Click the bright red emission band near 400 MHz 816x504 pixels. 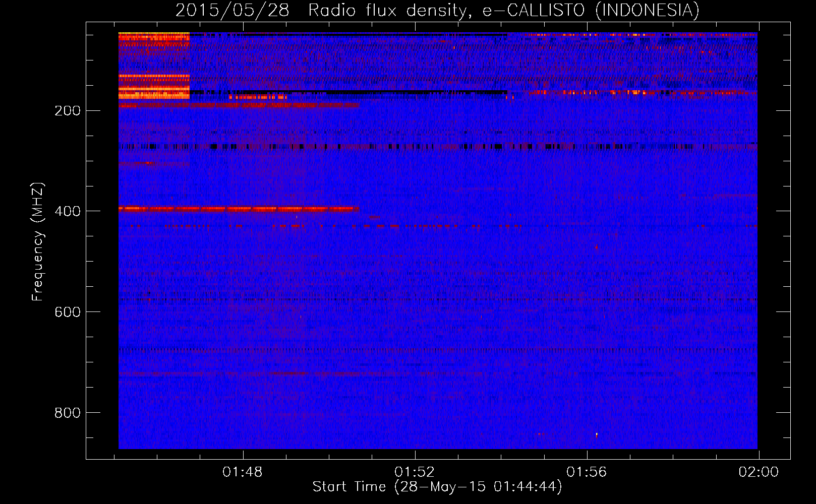click(x=239, y=208)
